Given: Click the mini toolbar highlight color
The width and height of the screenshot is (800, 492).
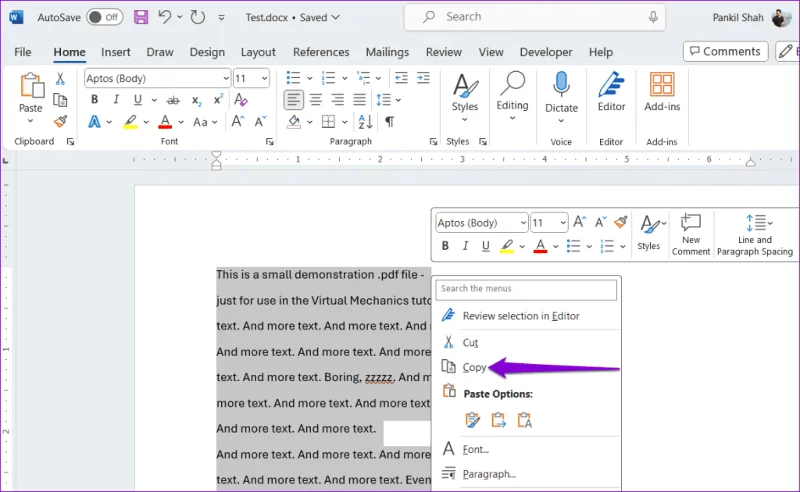Looking at the screenshot, I should pos(507,247).
